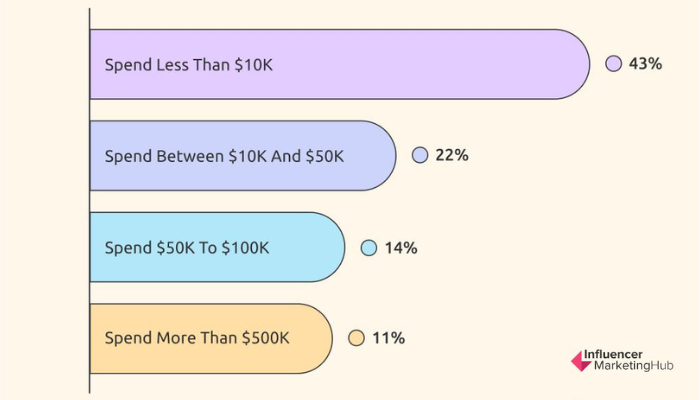The height and width of the screenshot is (400, 700).
Task: Click the light blue circle beside 14%
Action: pos(369,248)
